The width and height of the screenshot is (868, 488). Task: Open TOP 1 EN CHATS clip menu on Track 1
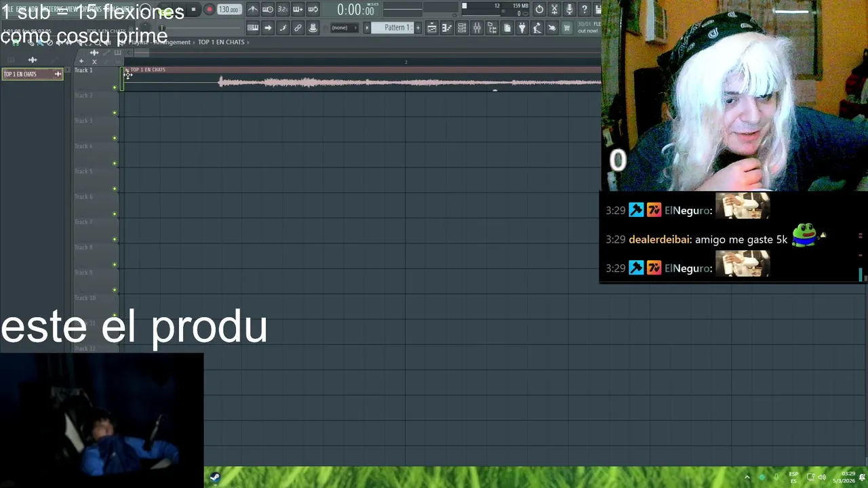click(x=127, y=70)
